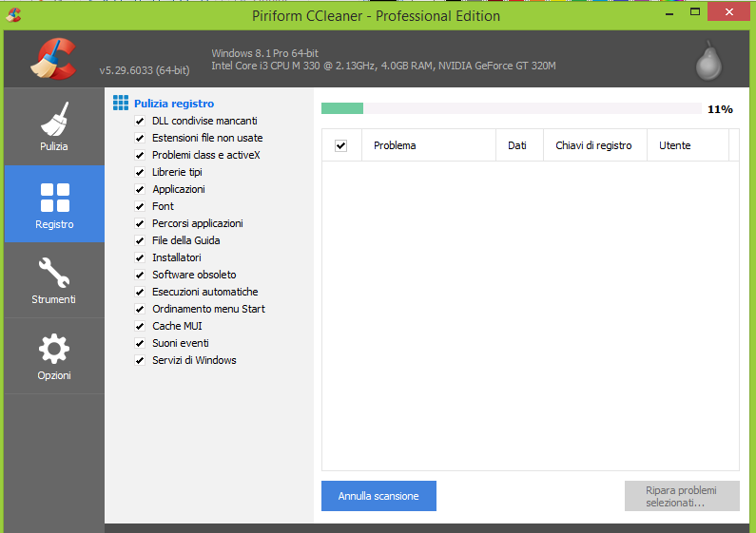The width and height of the screenshot is (756, 533).
Task: Toggle Software obsoleto checkbox
Action: [x=140, y=275]
